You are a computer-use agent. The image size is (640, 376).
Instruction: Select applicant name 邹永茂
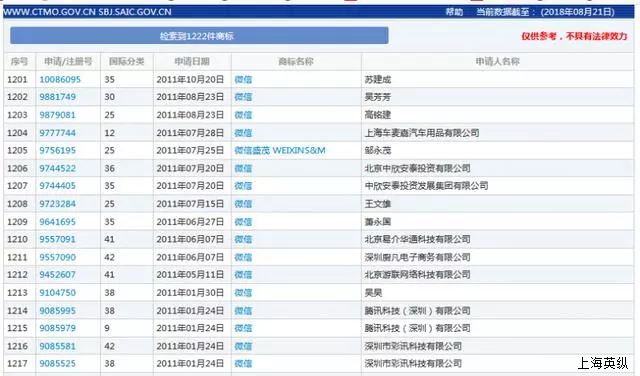click(x=378, y=151)
